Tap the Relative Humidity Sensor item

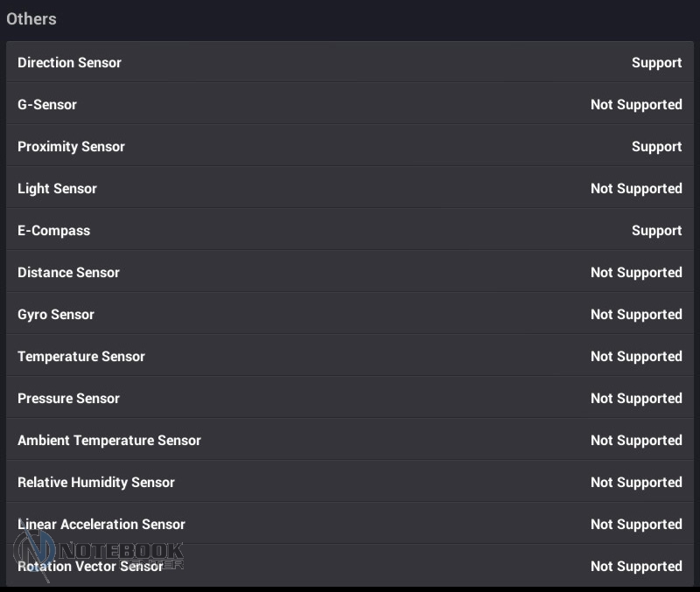(x=350, y=481)
